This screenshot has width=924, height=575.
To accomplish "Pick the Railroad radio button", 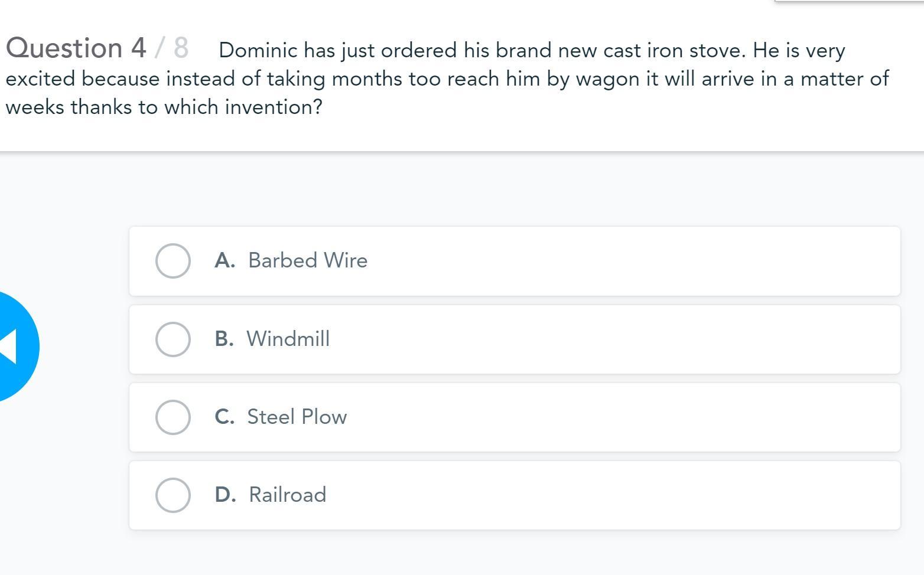I will tap(173, 495).
